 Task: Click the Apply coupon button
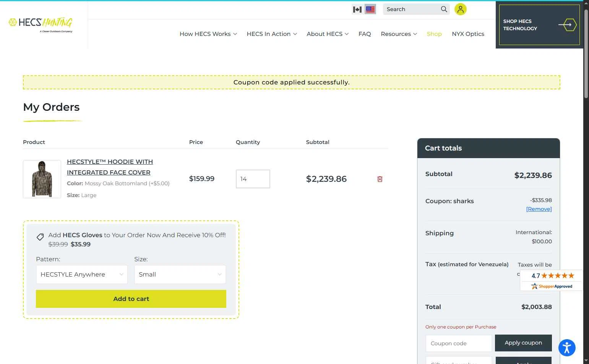(523, 343)
